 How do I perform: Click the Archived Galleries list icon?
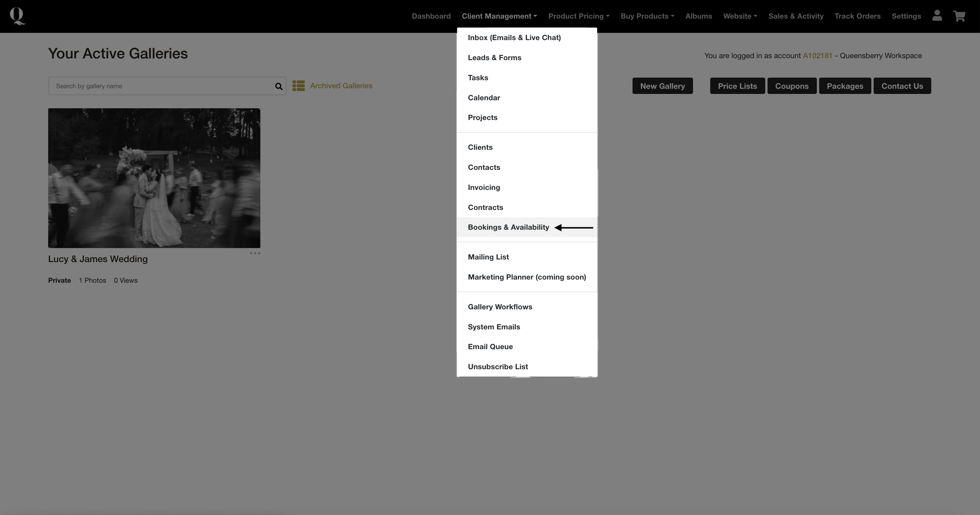(x=298, y=86)
